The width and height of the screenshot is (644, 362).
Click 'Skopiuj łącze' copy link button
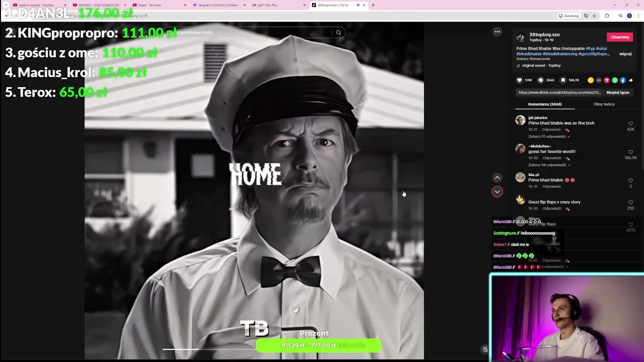(x=618, y=93)
